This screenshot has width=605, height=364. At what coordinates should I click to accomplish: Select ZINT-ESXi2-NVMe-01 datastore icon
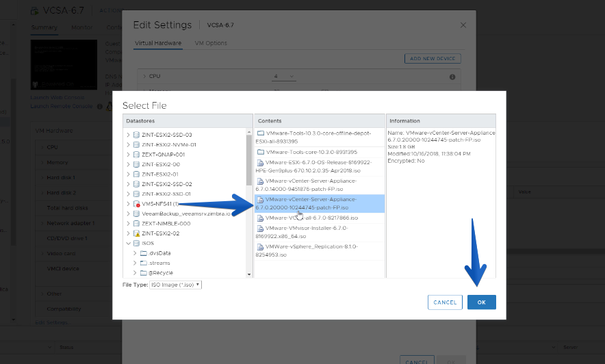(136, 144)
